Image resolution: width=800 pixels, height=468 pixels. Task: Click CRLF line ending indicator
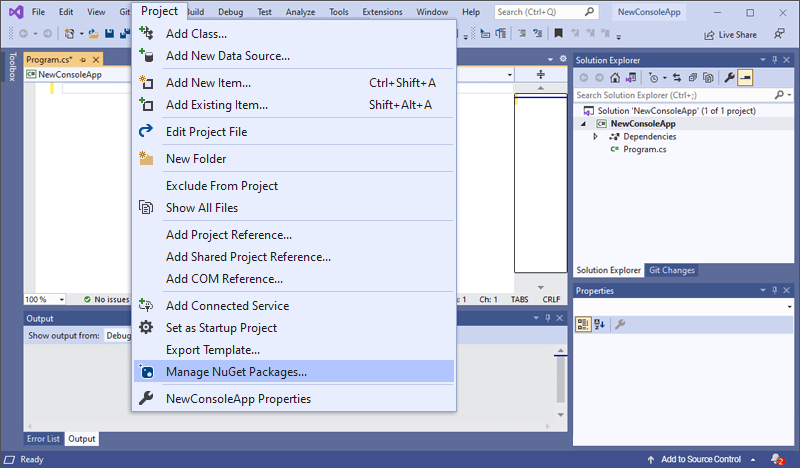click(551, 299)
